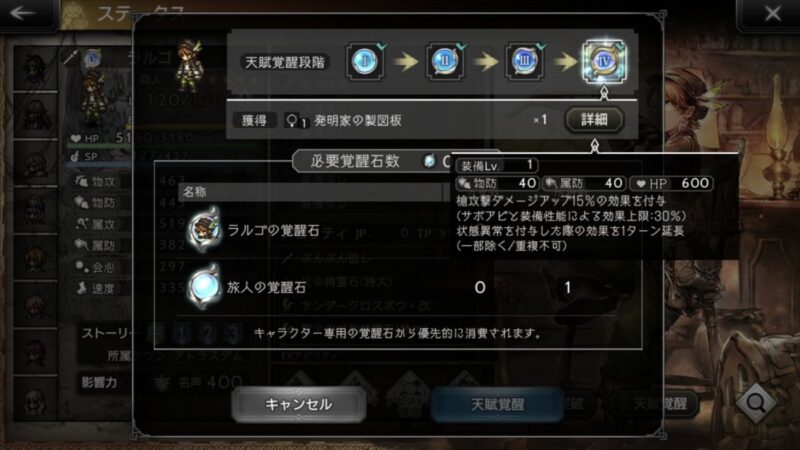This screenshot has height=450, width=800.
Task: Select the bottom character thumbnail in list
Action: tap(35, 399)
